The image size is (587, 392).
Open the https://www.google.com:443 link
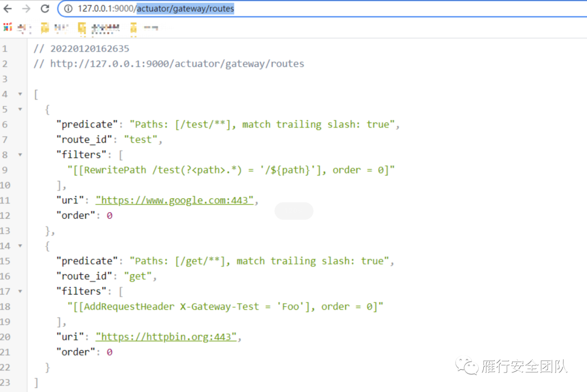[174, 200]
